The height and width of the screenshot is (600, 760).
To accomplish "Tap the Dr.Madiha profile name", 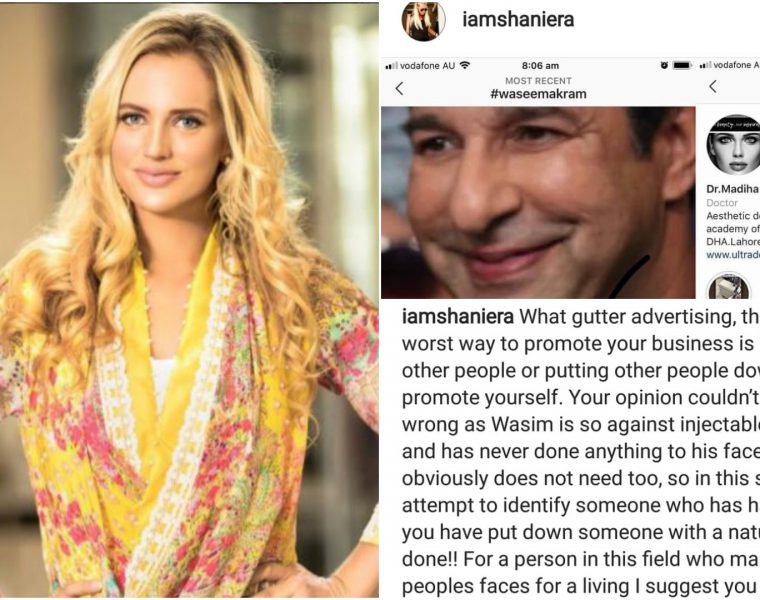I will (733, 189).
